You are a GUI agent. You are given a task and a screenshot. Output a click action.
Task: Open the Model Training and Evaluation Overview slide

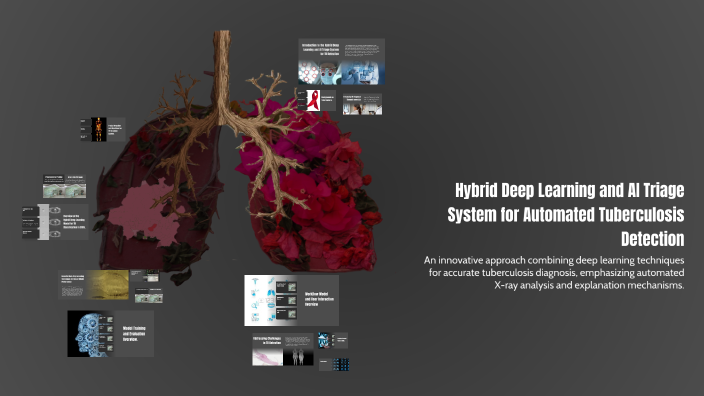point(110,334)
